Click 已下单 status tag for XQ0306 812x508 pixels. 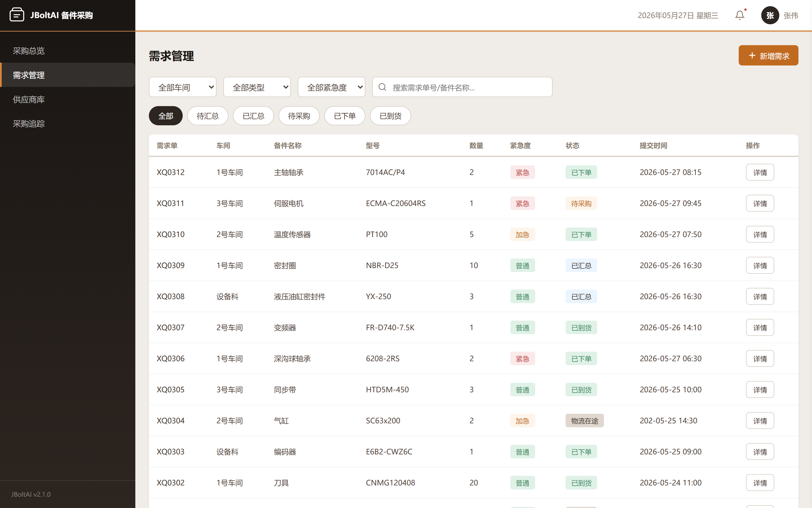[581, 358]
